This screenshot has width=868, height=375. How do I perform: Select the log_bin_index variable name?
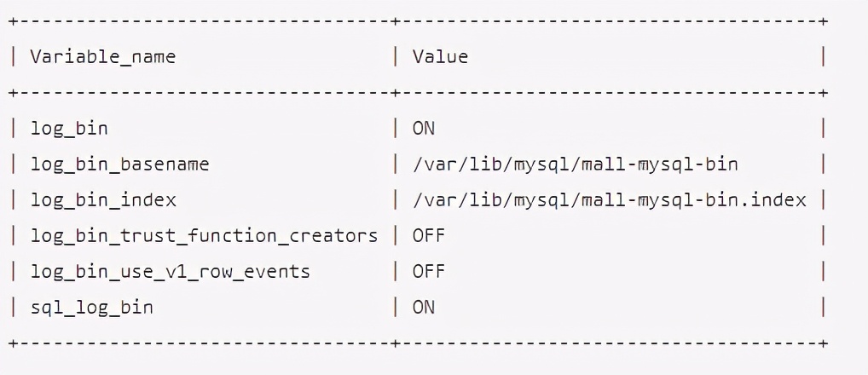coord(103,200)
